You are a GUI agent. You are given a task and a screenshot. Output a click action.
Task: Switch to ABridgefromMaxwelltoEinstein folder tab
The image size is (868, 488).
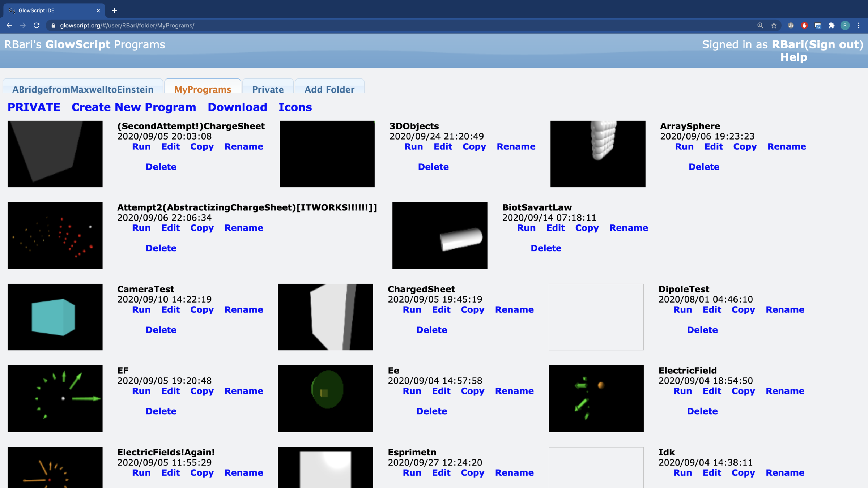tap(83, 89)
